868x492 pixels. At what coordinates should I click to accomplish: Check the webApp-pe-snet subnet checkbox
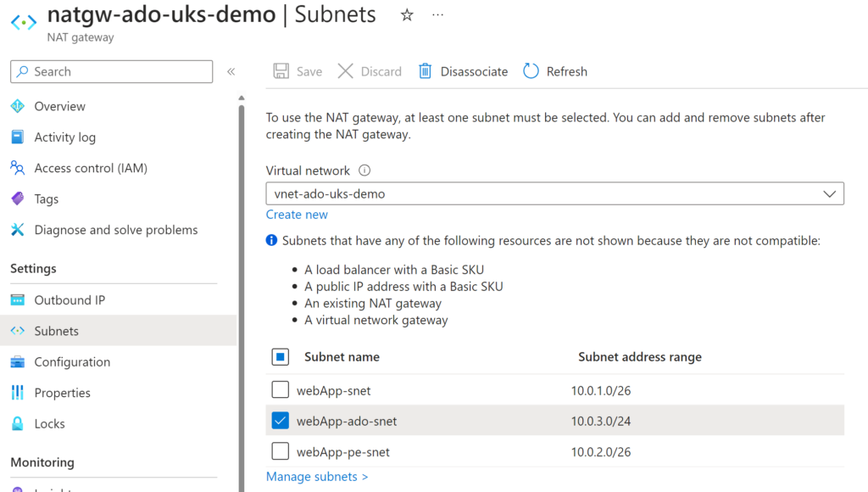pyautogui.click(x=280, y=451)
